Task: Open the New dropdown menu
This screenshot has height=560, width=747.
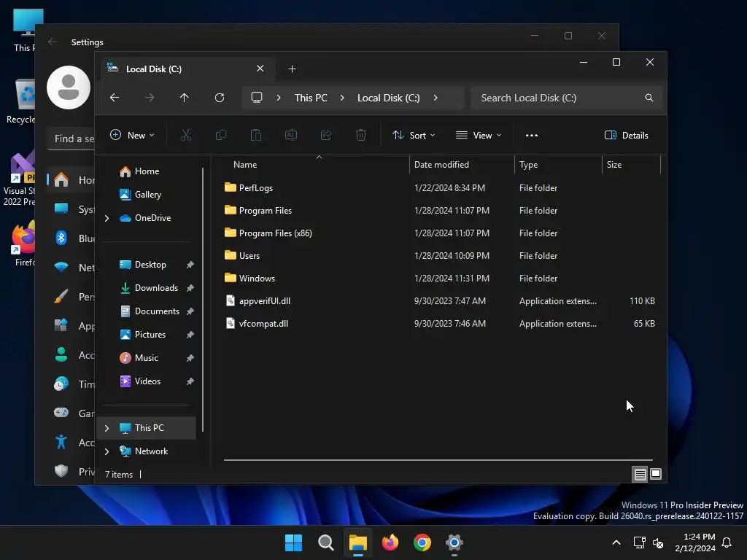Action: point(132,135)
